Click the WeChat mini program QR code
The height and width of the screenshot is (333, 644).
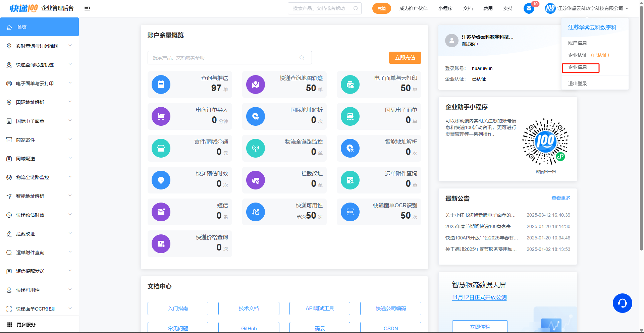click(x=545, y=142)
